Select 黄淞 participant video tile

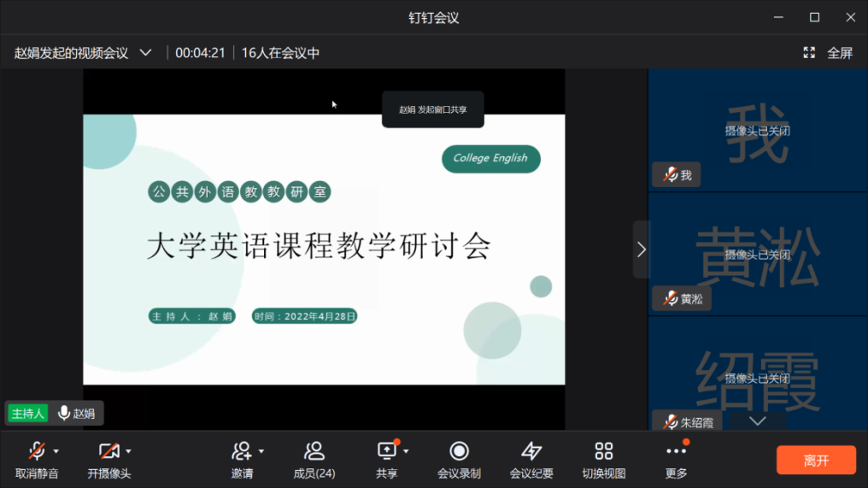point(757,254)
